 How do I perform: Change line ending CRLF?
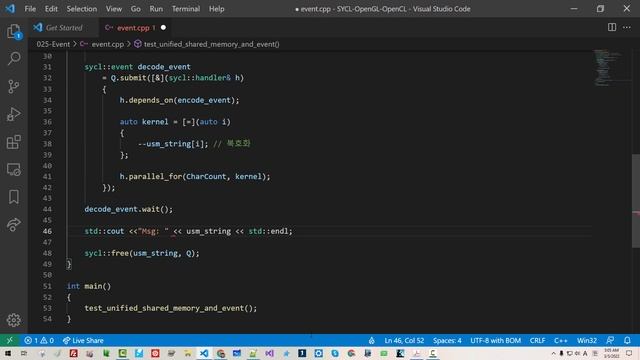[x=538, y=340]
